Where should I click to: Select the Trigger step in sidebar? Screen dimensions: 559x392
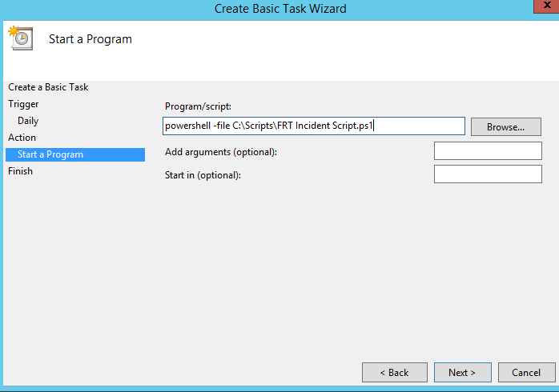click(x=23, y=104)
